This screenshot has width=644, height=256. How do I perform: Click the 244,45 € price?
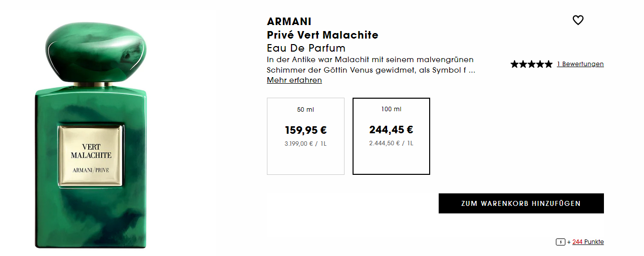pos(391,130)
